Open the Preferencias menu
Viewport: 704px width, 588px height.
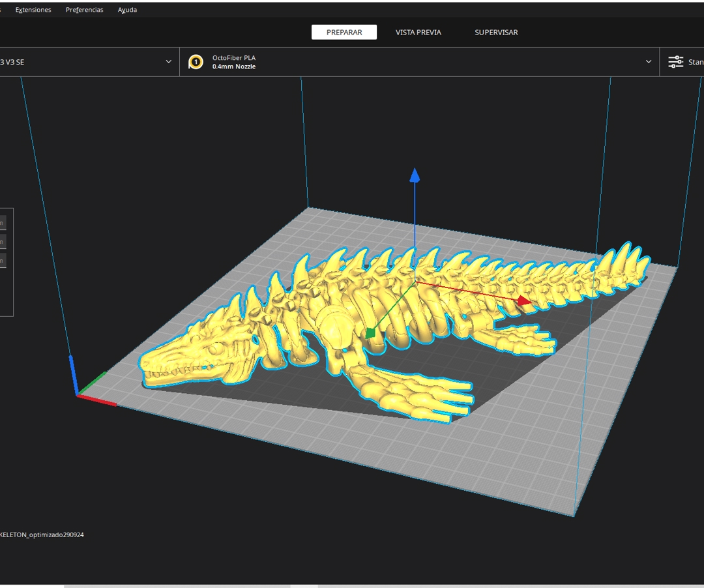84,10
